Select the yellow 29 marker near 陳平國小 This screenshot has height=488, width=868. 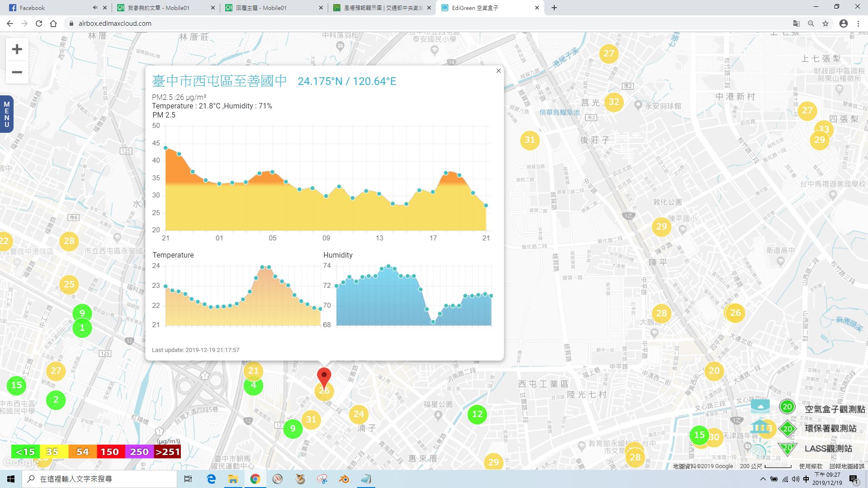tap(661, 226)
